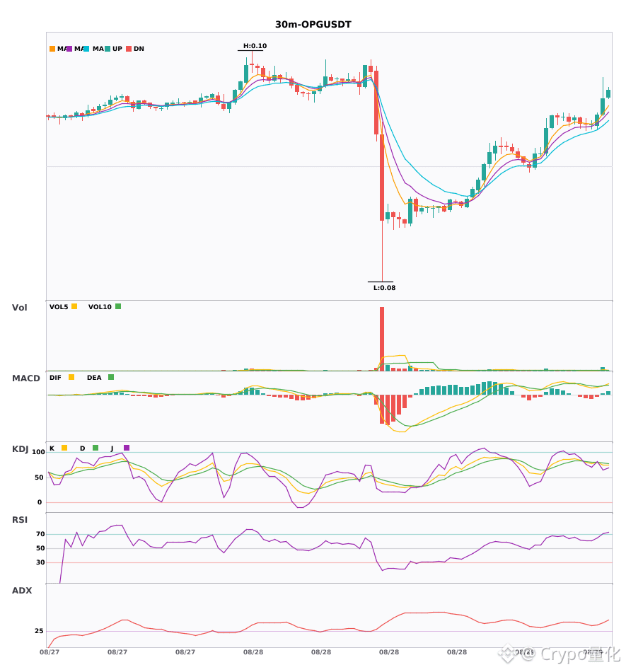The width and height of the screenshot is (626, 672).
Task: Click the yellow K legend swatch
Action: click(64, 448)
